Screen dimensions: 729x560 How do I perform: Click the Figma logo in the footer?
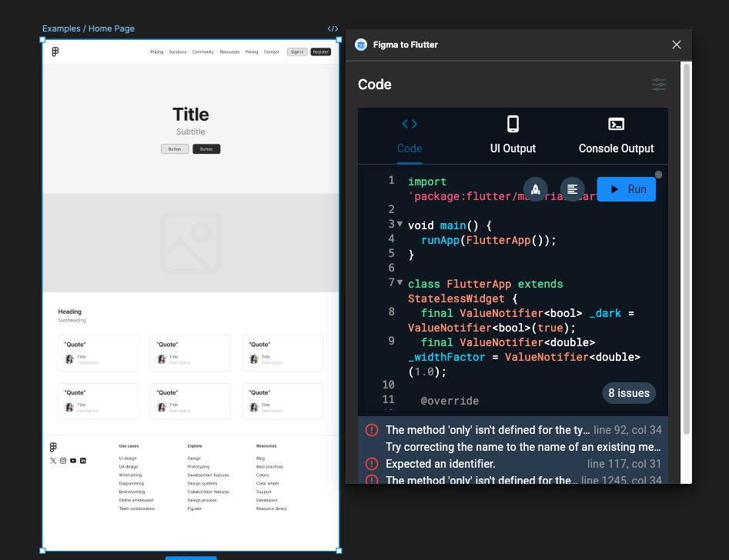click(x=53, y=447)
